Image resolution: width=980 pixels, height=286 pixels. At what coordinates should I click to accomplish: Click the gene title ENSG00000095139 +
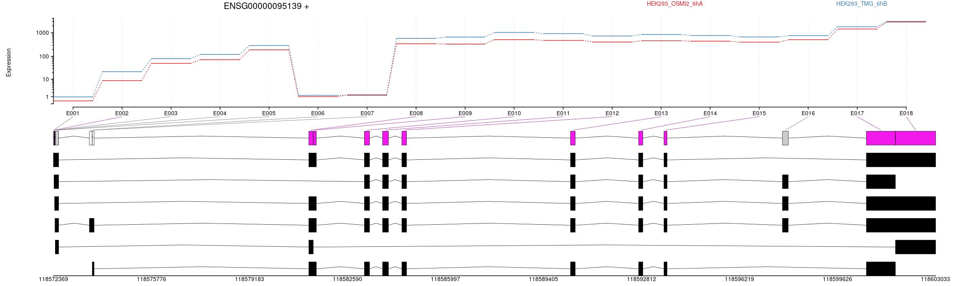point(266,6)
